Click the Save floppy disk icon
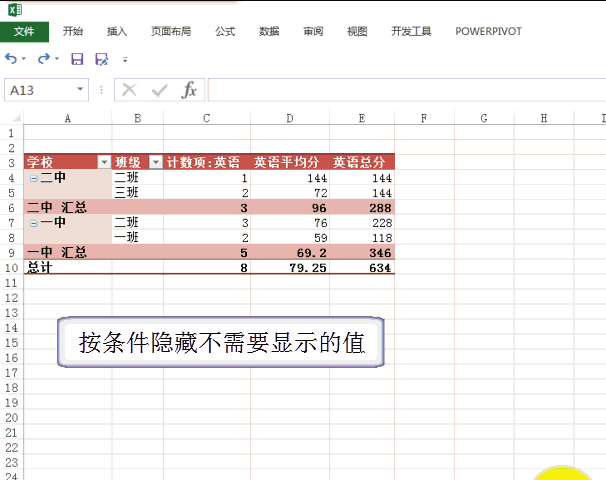This screenshot has width=606, height=480. (x=77, y=60)
